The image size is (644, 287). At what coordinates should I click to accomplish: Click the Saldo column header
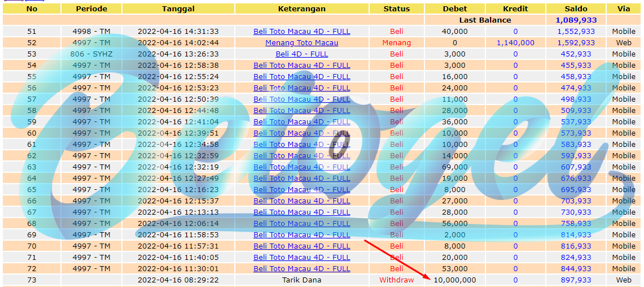(576, 8)
